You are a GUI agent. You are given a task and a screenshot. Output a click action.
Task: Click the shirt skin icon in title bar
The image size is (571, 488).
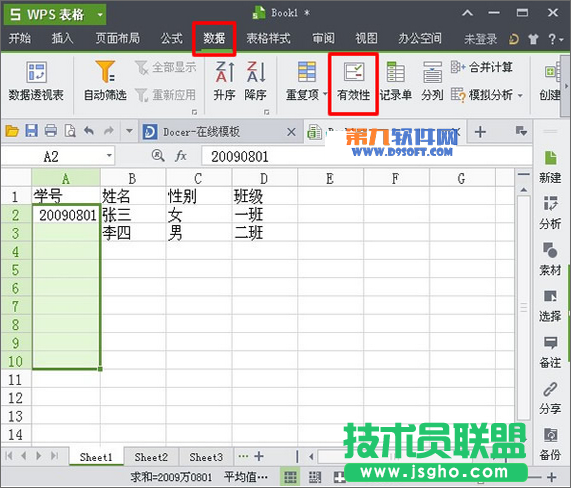pos(533,39)
